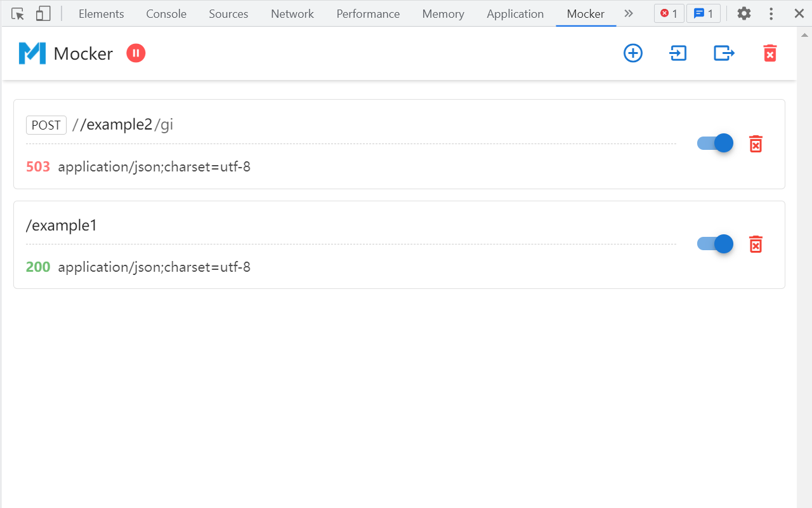Click content type under 200 rule
The height and width of the screenshot is (508, 812).
point(154,267)
